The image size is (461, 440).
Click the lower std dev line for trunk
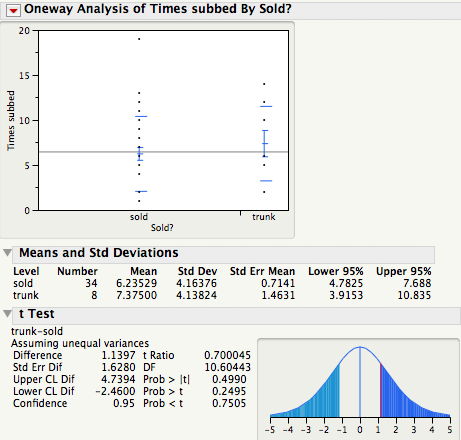point(266,181)
